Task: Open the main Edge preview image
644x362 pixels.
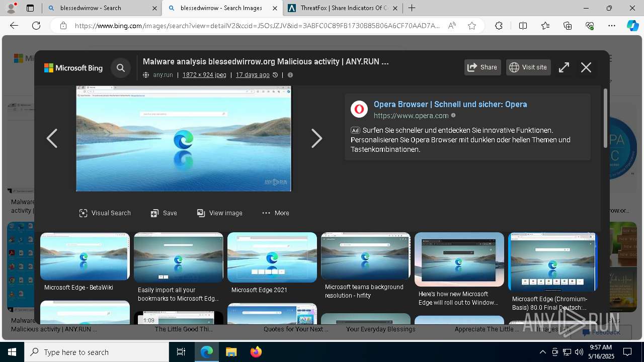Action: point(184,138)
